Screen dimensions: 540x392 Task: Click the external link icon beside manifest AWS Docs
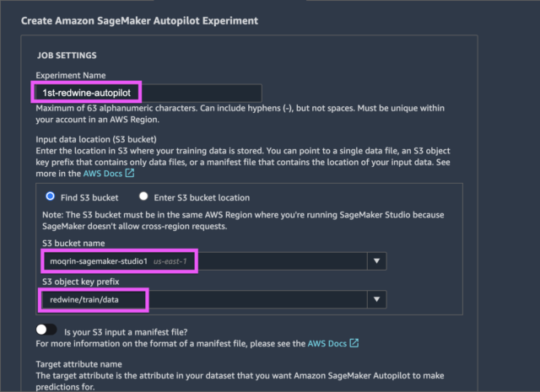354,343
